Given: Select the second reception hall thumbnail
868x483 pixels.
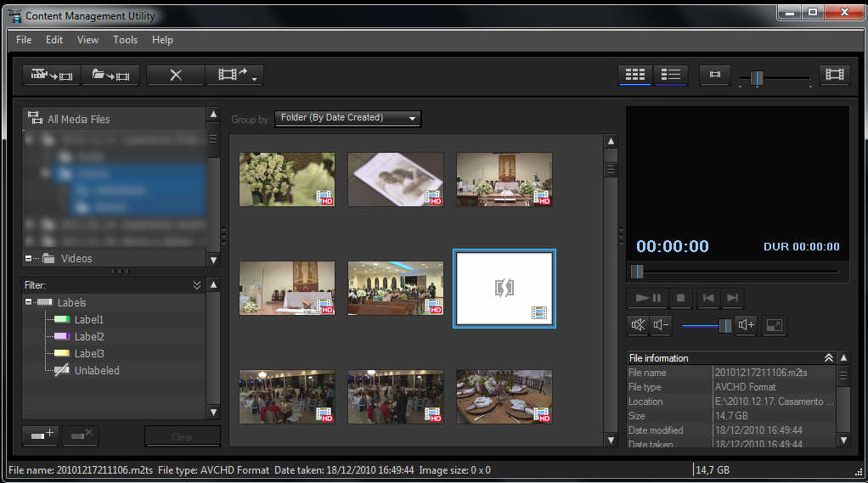Looking at the screenshot, I should point(395,396).
